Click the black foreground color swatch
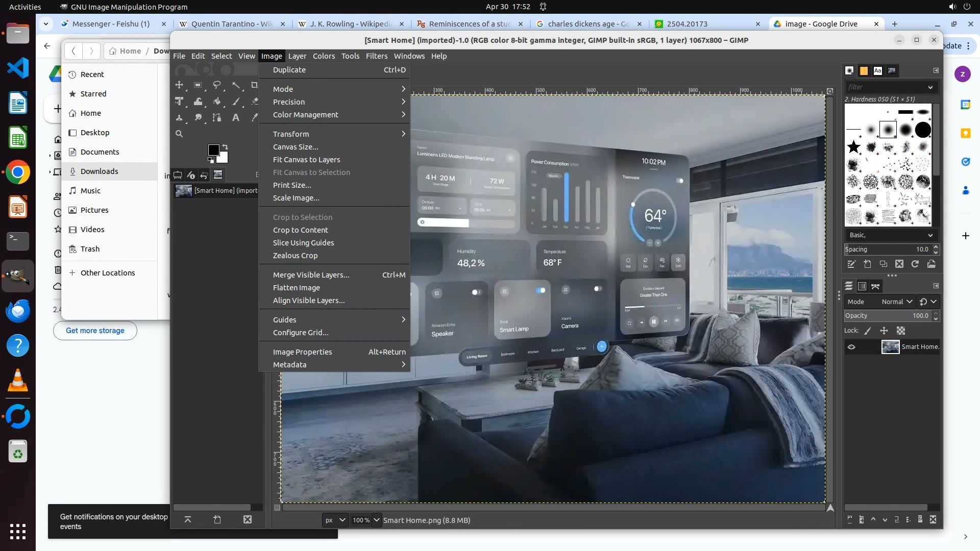Screen dimensions: 980x551 213,149
